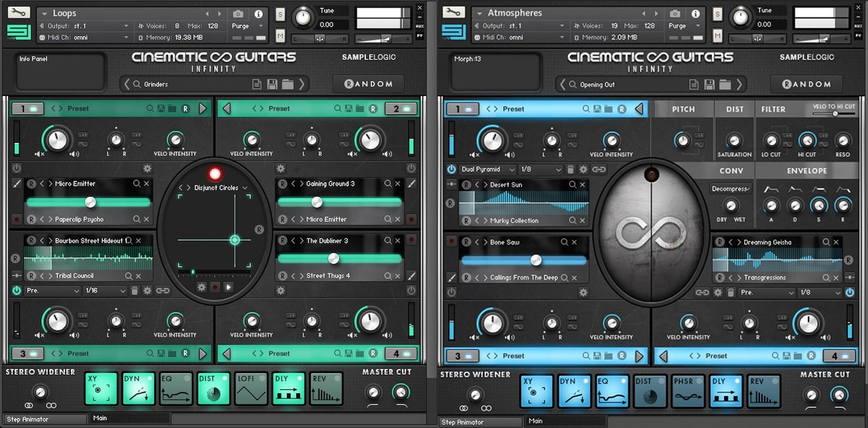Go to next preset after Grinders
The width and height of the screenshot is (868, 428).
pyautogui.click(x=302, y=84)
